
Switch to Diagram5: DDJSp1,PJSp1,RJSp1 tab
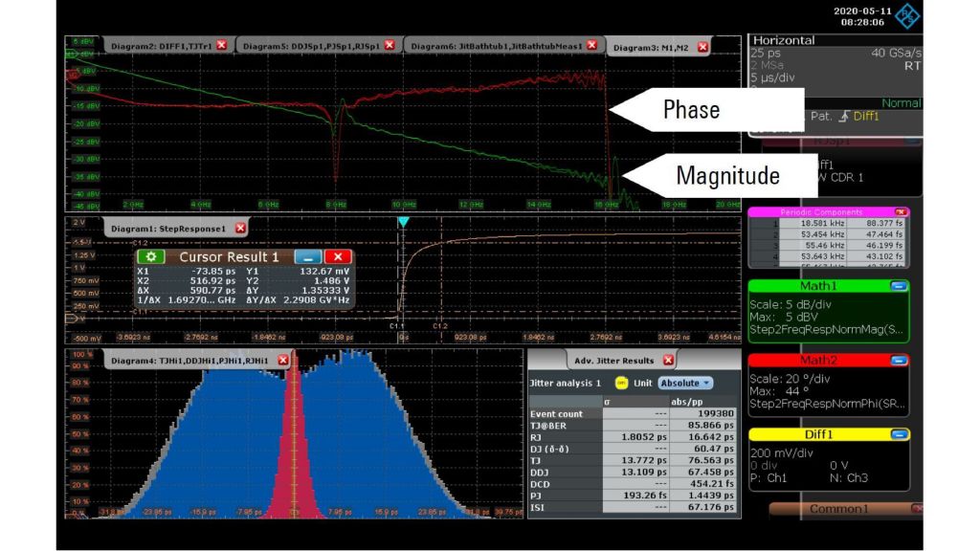pos(311,46)
